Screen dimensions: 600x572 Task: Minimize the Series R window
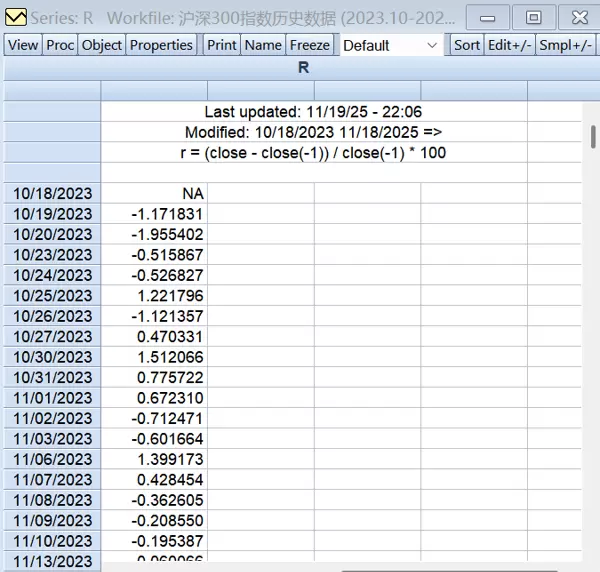pyautogui.click(x=486, y=17)
